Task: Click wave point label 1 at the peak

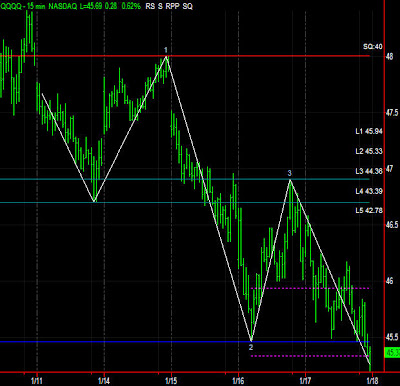Action: [166, 50]
